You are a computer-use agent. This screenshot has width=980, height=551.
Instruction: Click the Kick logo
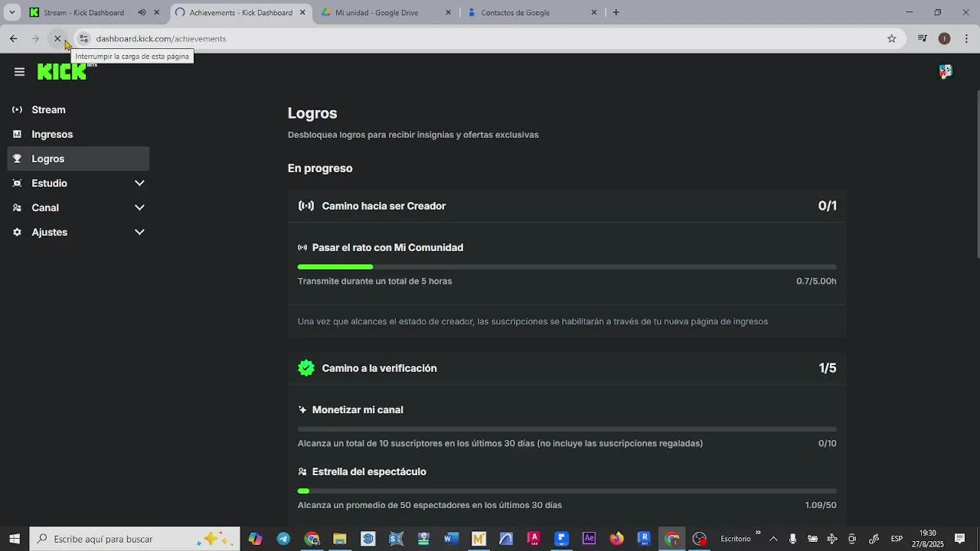point(63,71)
